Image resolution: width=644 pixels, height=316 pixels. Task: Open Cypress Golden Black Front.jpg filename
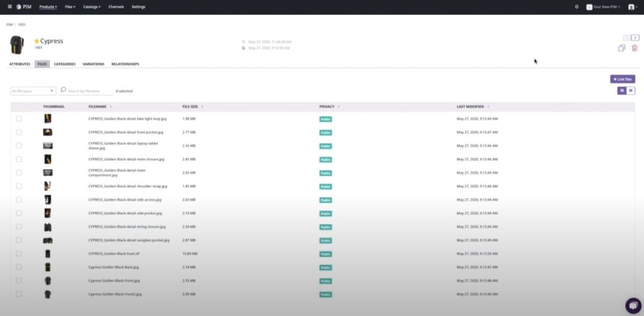click(x=114, y=281)
